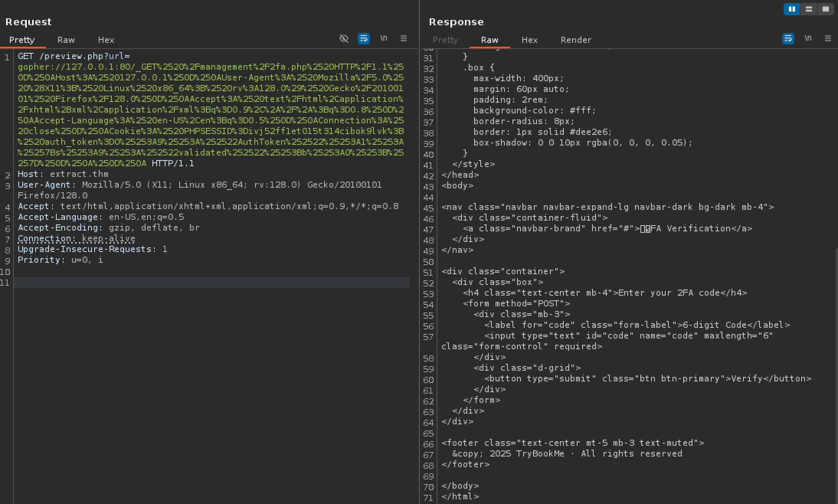Show non-printable \n characters in Request

coord(383,38)
